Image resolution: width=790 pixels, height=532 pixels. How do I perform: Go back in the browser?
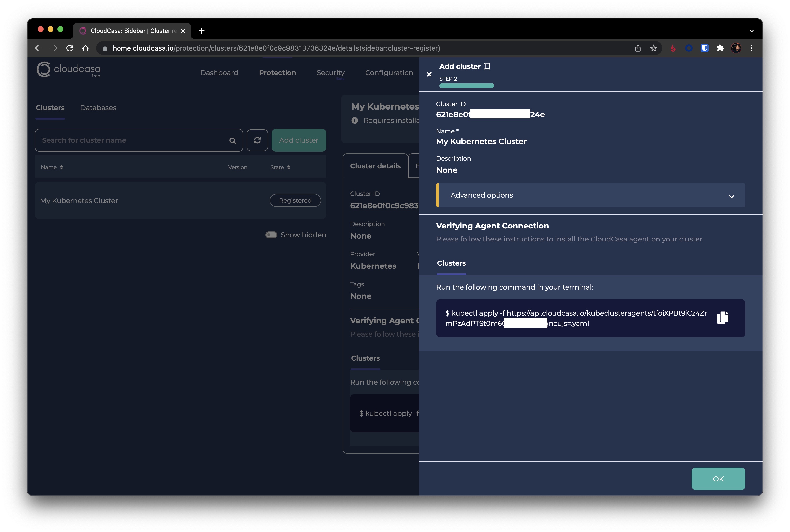(38, 48)
